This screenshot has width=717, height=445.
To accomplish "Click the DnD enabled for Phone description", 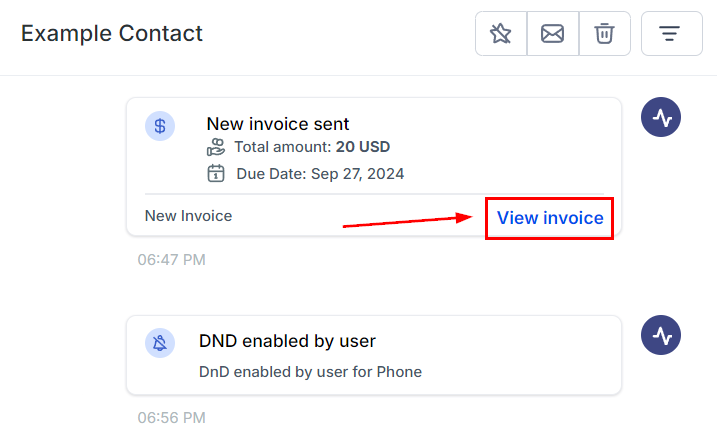I will point(311,372).
